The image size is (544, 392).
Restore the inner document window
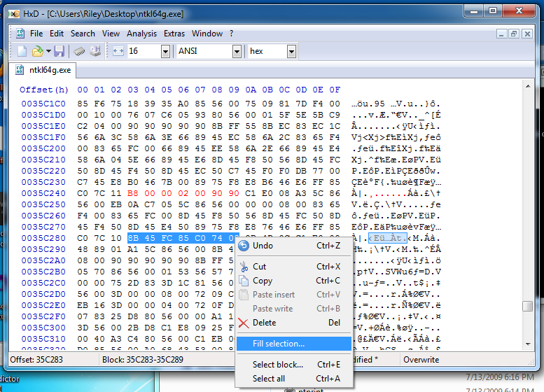pyautogui.click(x=514, y=34)
